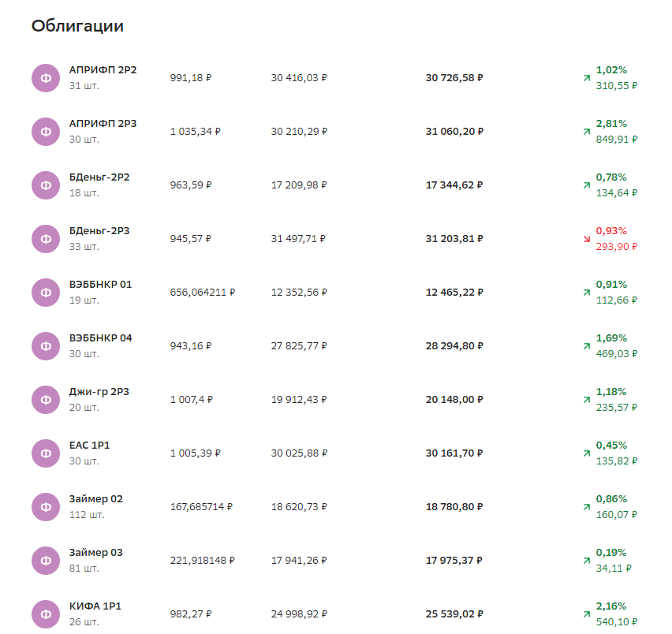
Task: Open the АПРИФП 2Р2 bond name
Action: pos(103,69)
